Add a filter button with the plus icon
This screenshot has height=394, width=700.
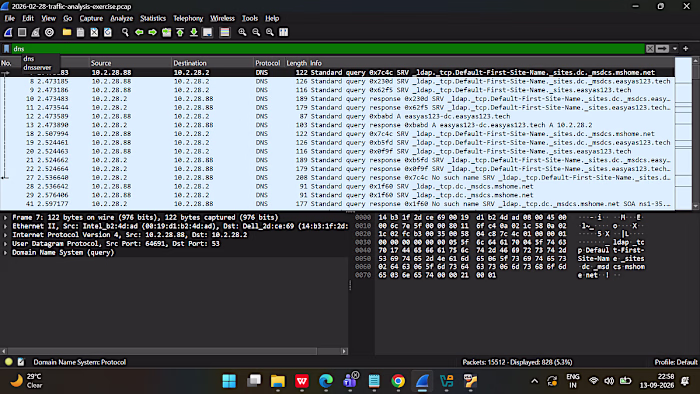tap(686, 49)
